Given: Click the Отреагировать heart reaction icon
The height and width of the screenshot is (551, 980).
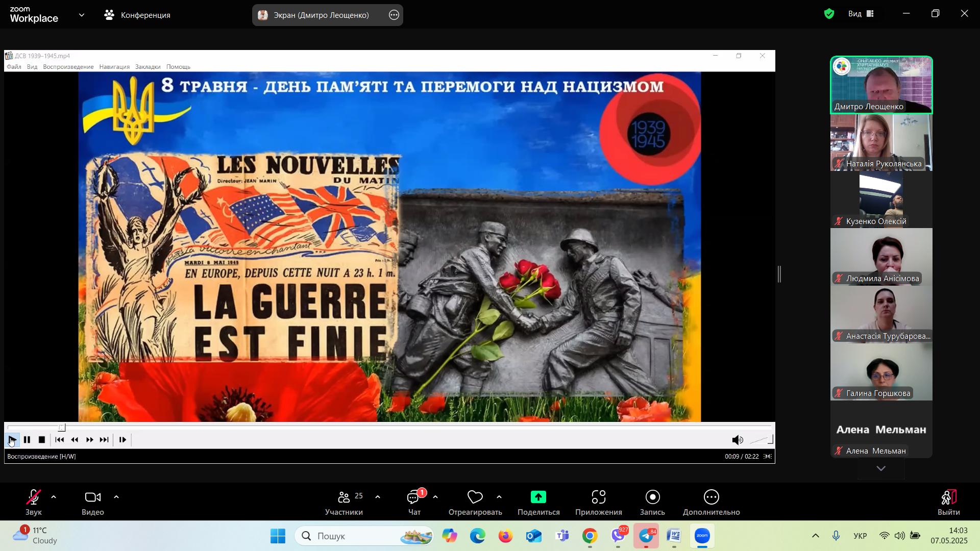Looking at the screenshot, I should [475, 497].
